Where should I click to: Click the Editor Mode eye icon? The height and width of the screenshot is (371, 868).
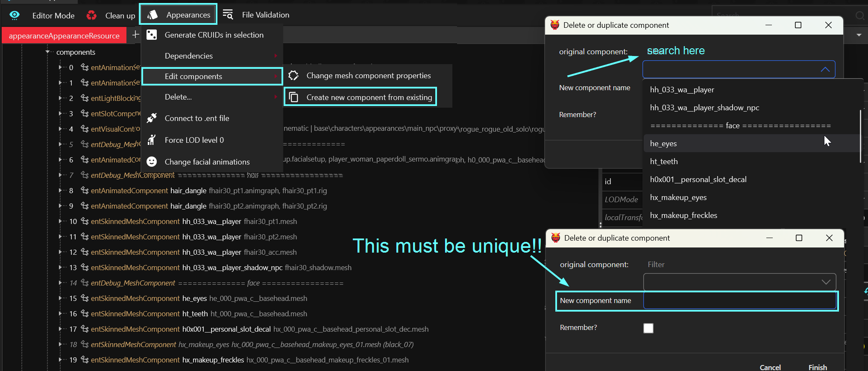click(x=15, y=15)
